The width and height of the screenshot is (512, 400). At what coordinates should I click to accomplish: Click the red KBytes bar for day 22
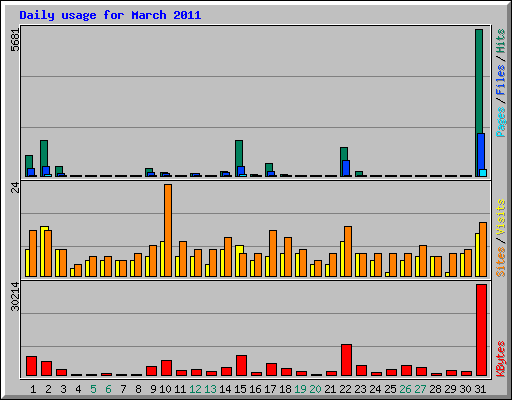pyautogui.click(x=346, y=360)
